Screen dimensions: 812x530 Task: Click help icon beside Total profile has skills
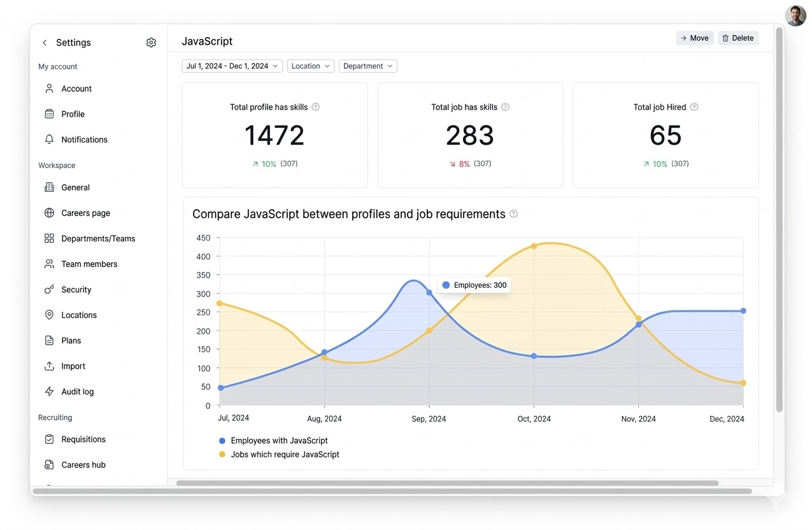tap(316, 107)
